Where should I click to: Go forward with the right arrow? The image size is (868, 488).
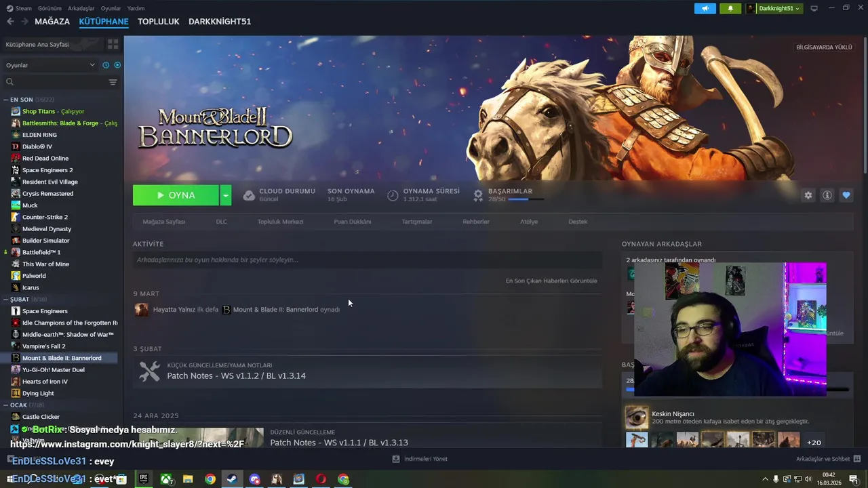24,22
